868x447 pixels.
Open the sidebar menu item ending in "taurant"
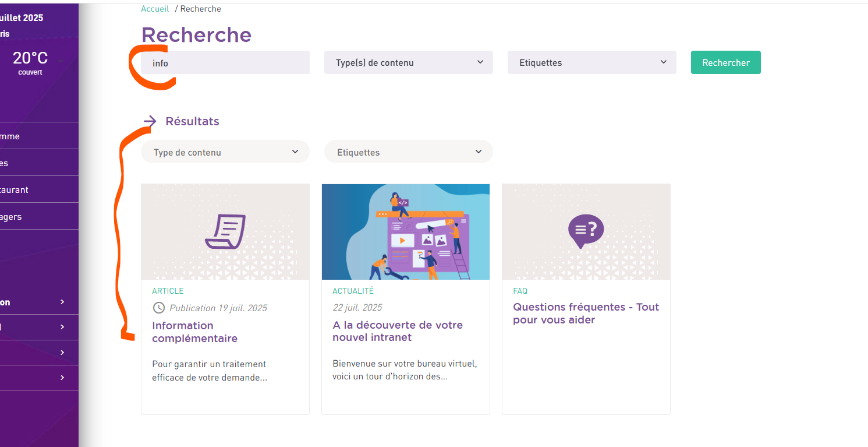pos(39,189)
